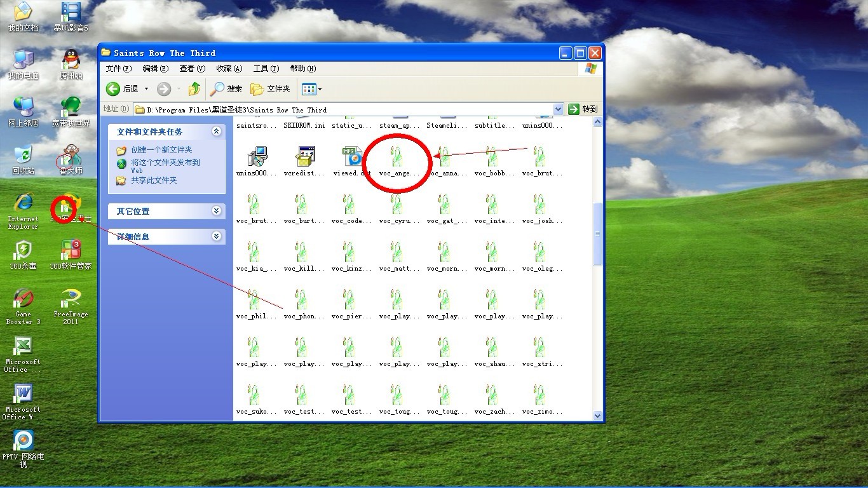Select 360杀毒 desktop icon

[x=23, y=255]
